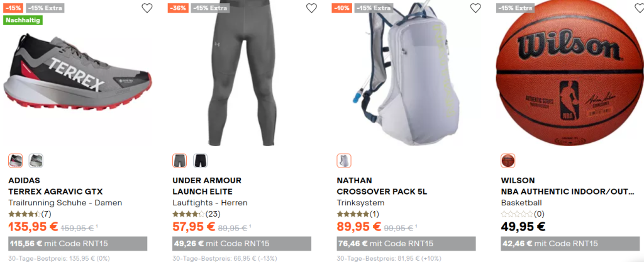Click the Wilson basketball variant thumbnail

[508, 161]
